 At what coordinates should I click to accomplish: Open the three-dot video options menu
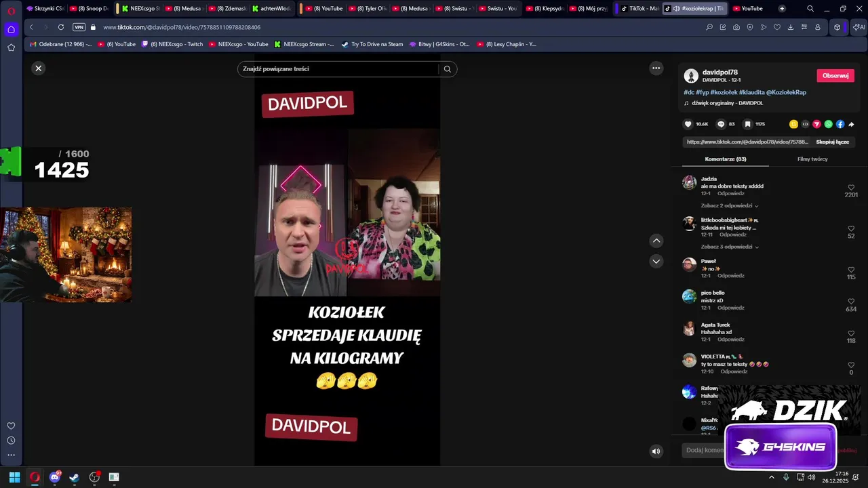pos(656,68)
